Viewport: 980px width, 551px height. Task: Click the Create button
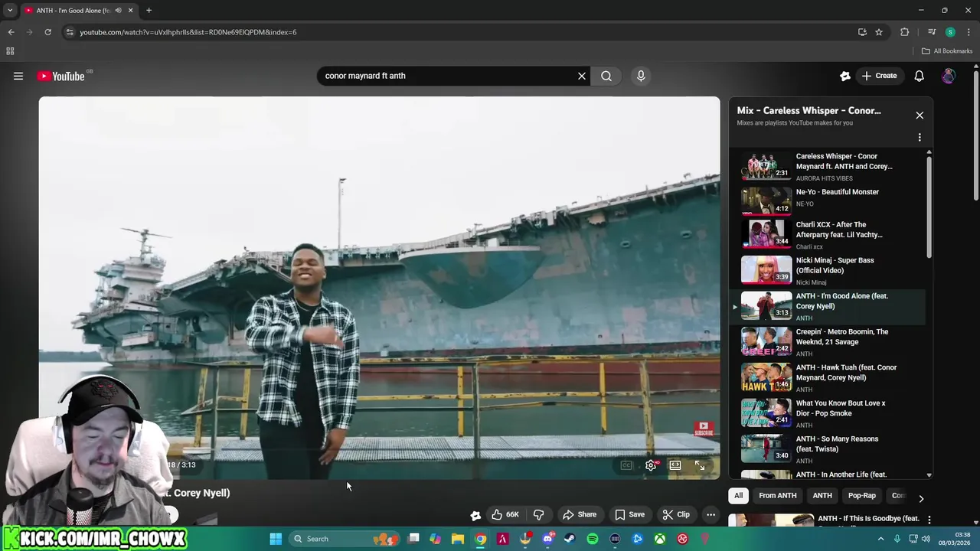click(879, 76)
